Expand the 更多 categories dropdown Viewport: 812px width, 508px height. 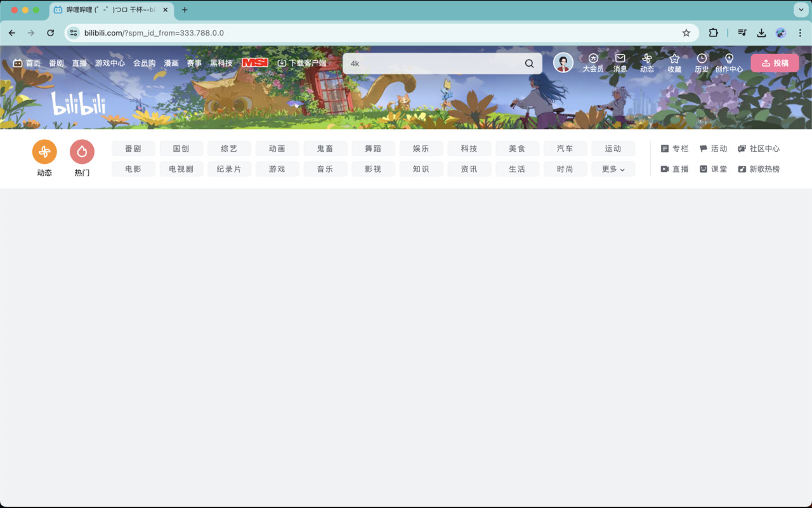coord(613,169)
